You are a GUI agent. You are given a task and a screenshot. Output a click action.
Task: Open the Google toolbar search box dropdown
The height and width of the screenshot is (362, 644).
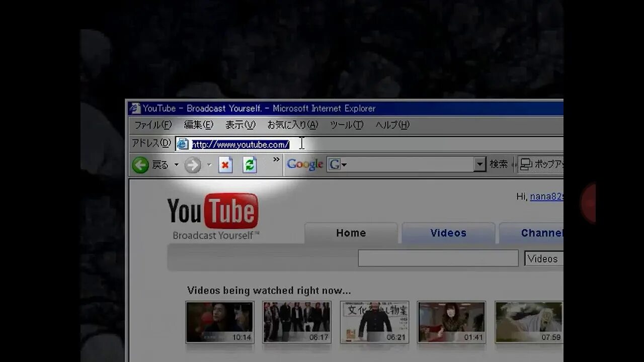(480, 164)
